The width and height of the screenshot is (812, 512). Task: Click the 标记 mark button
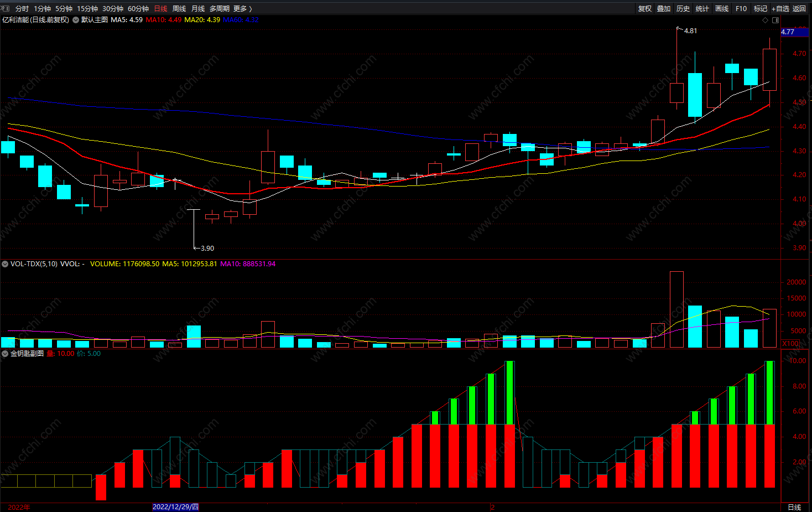coord(761,9)
